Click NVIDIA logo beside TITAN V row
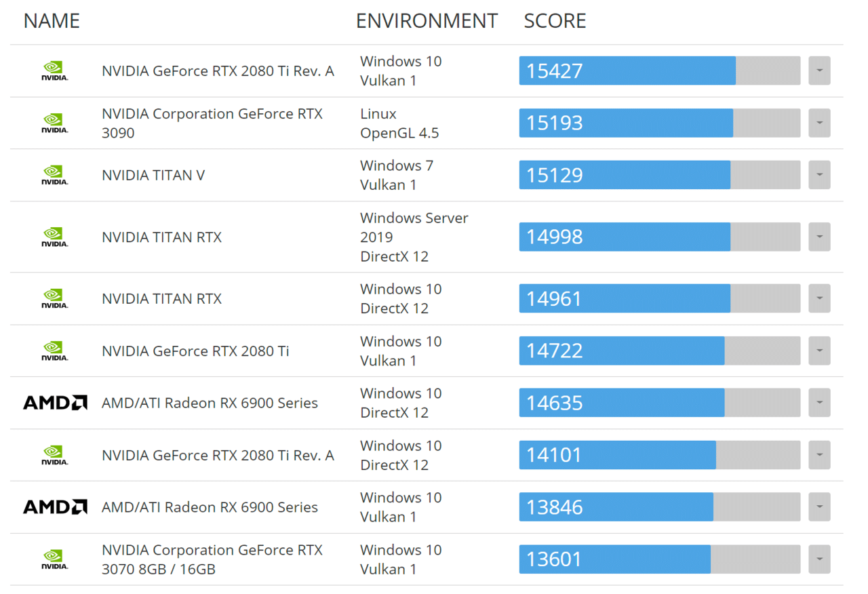The height and width of the screenshot is (594, 868). point(54,176)
